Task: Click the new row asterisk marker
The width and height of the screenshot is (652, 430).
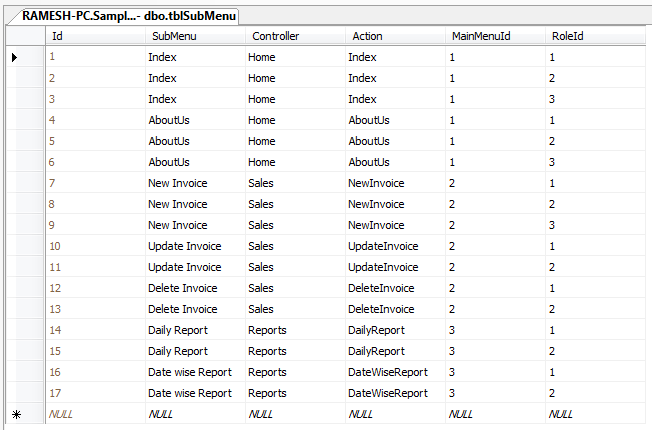Action: tap(14, 413)
